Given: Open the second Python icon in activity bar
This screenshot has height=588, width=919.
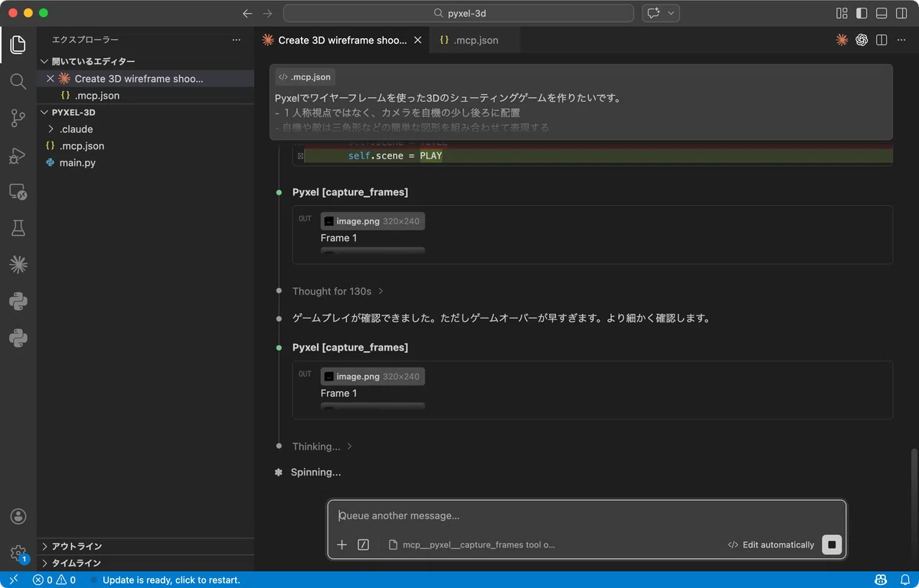Looking at the screenshot, I should (18, 338).
